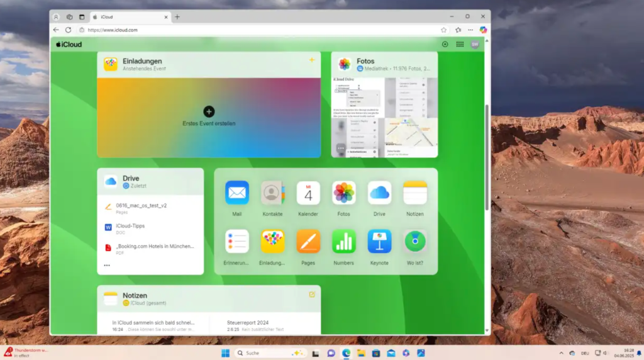Click the scroll down arrow of the page scrollbar
Screen dimensions: 644x360
(487, 330)
